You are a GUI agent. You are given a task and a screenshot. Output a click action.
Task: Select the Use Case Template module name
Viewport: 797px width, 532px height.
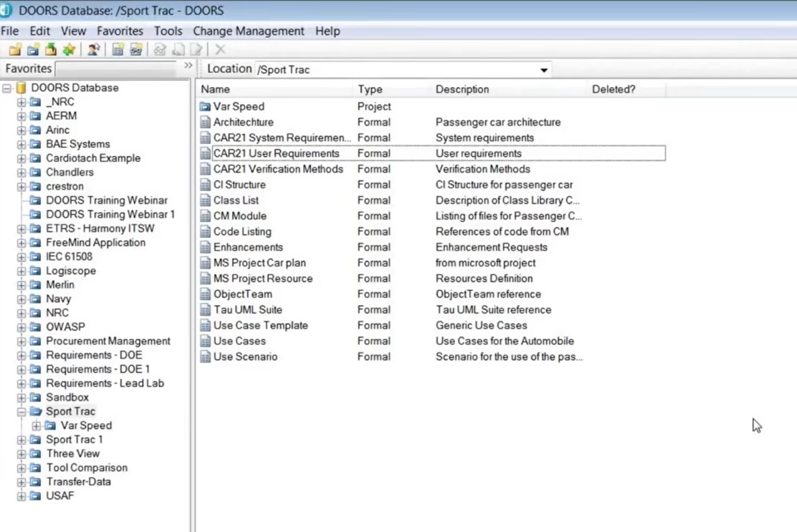(x=260, y=325)
